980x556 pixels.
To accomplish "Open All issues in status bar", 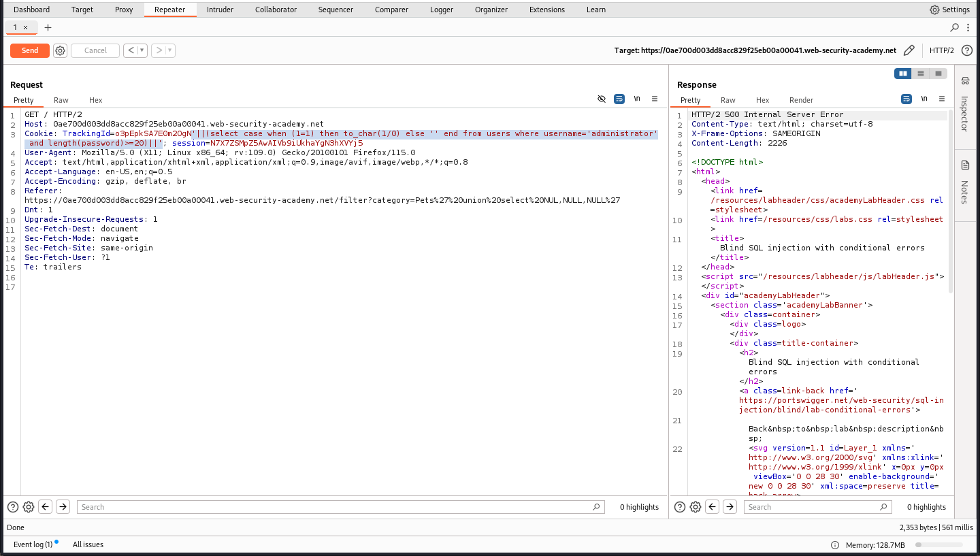I will (88, 545).
